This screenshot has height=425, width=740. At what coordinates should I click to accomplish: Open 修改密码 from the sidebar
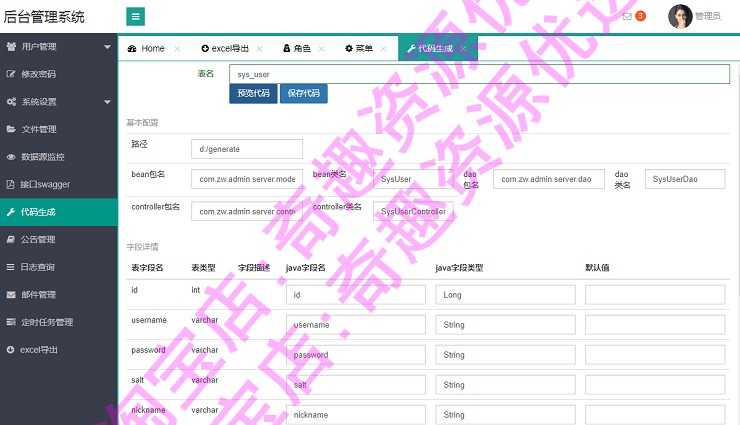point(59,74)
